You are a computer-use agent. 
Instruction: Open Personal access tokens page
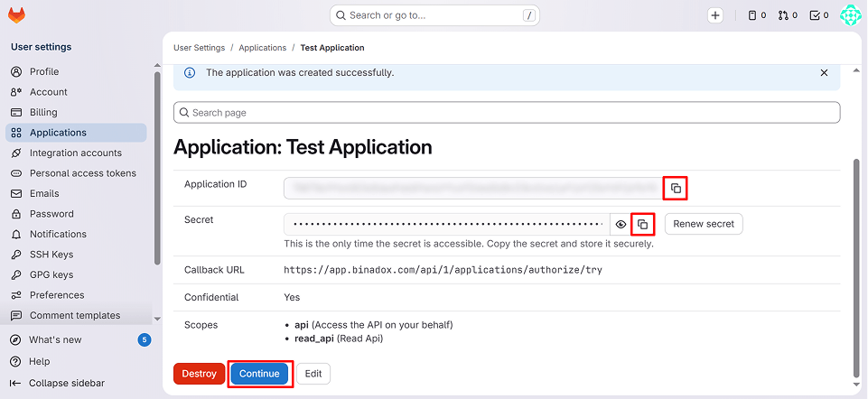click(76, 173)
